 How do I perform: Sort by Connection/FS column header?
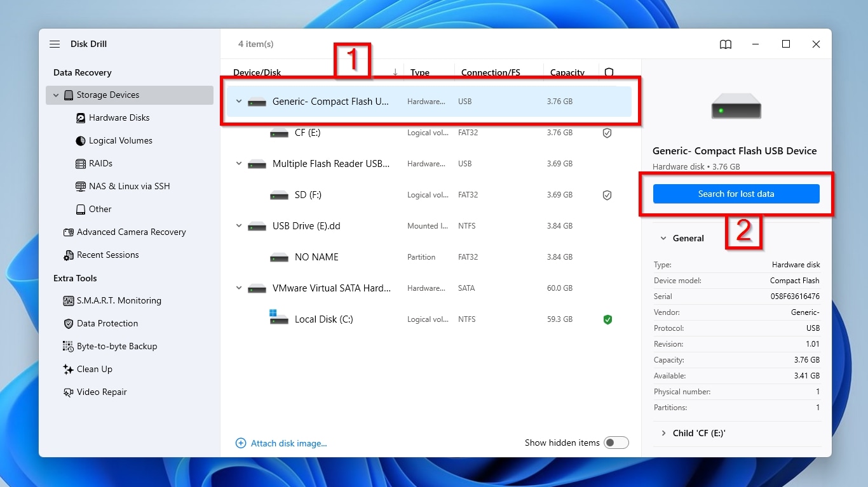click(491, 72)
